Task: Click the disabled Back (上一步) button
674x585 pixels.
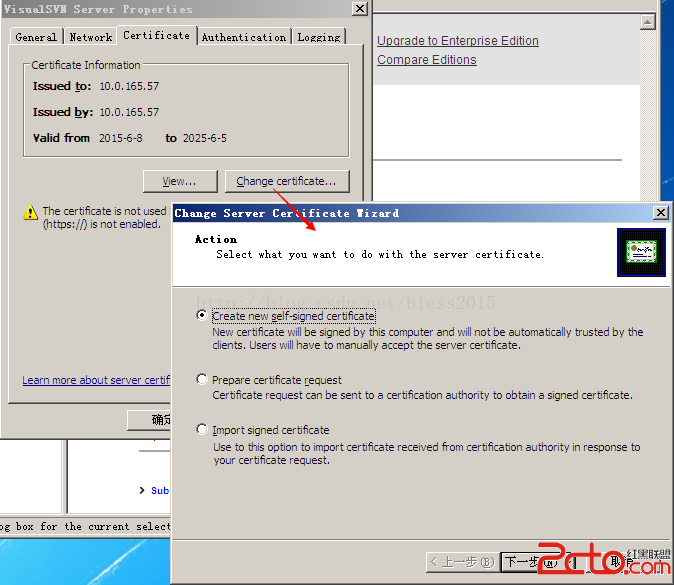Action: coord(463,562)
